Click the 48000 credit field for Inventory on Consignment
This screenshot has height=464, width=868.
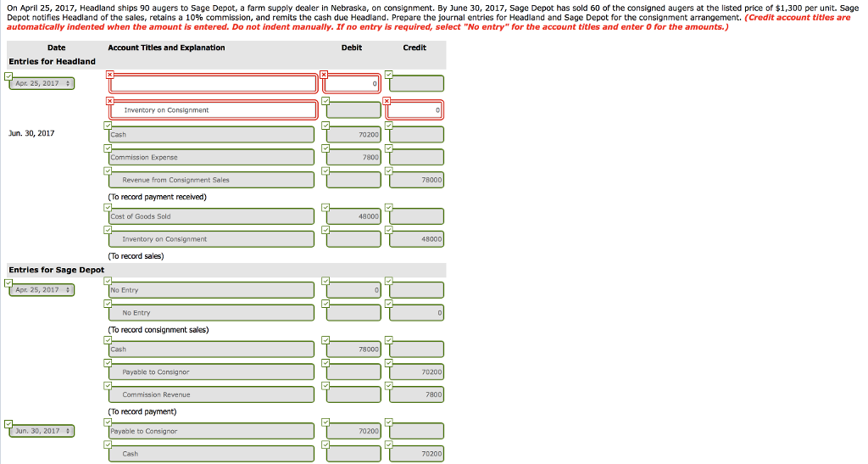416,239
